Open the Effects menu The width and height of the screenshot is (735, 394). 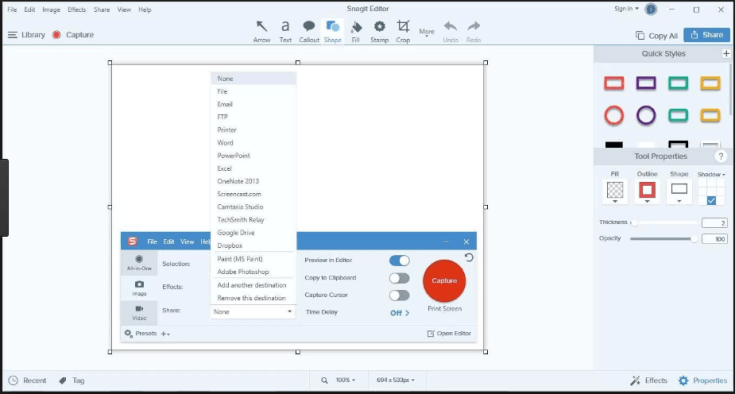coord(76,9)
